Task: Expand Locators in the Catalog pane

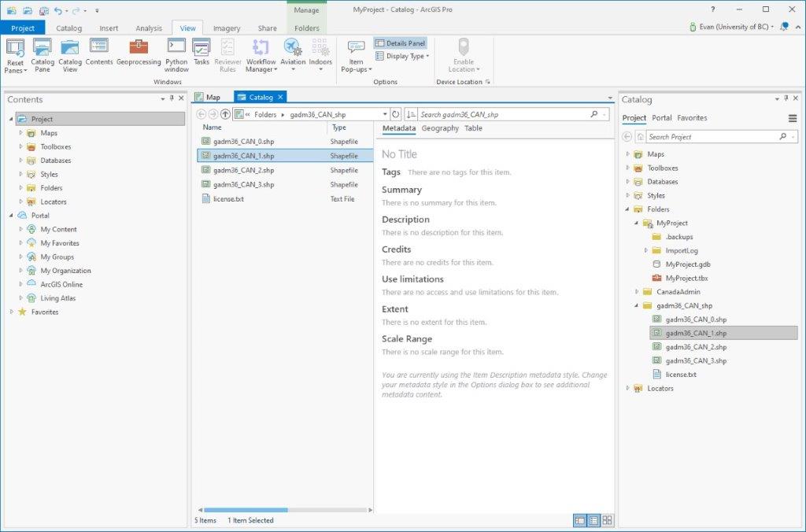Action: click(x=627, y=388)
